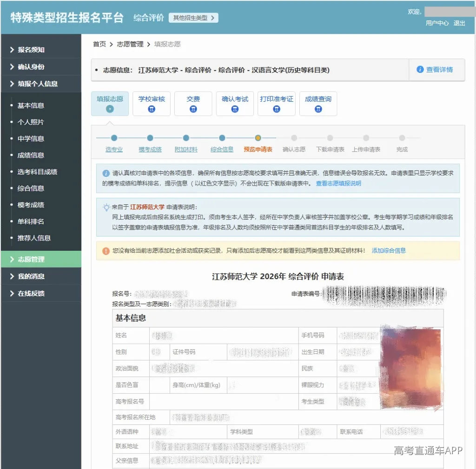Click the play icon under 填报志愿
The width and height of the screenshot is (476, 469).
(110, 109)
